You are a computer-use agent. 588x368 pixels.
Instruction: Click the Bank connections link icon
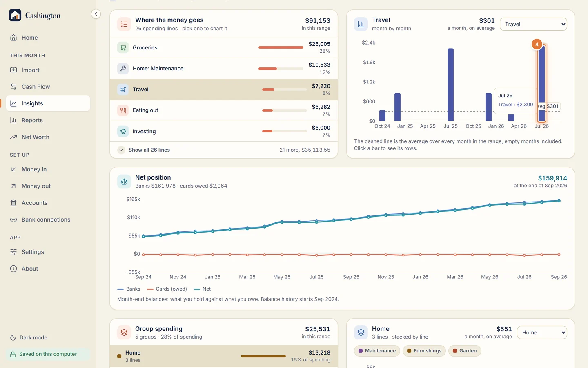coord(13,220)
